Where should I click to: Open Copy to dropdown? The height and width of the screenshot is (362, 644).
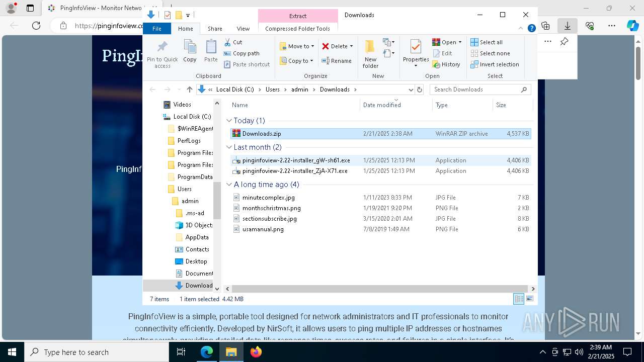coord(297,61)
